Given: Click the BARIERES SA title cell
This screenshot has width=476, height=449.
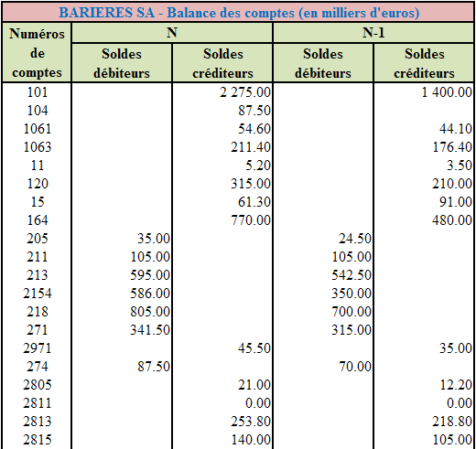Looking at the screenshot, I should click(238, 13).
